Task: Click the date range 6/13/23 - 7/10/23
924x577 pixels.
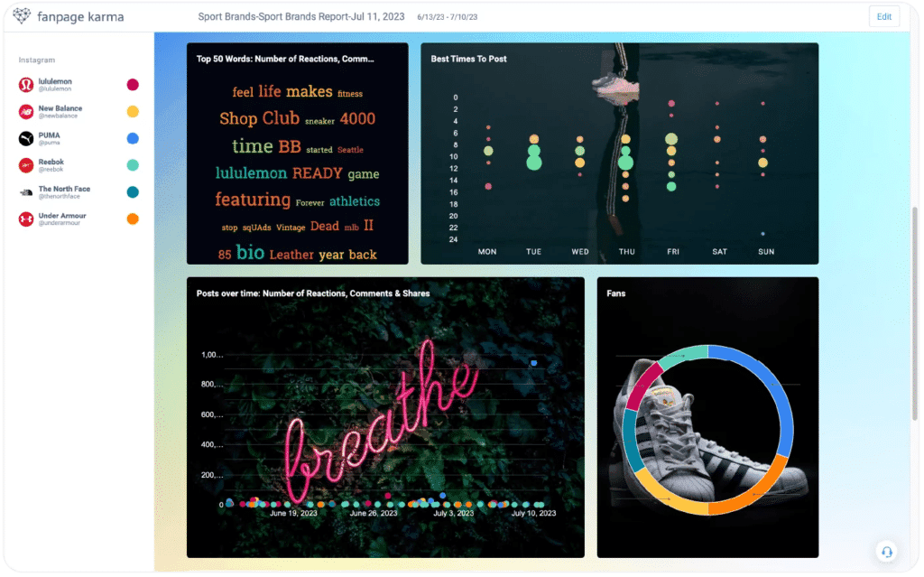Action: click(448, 17)
